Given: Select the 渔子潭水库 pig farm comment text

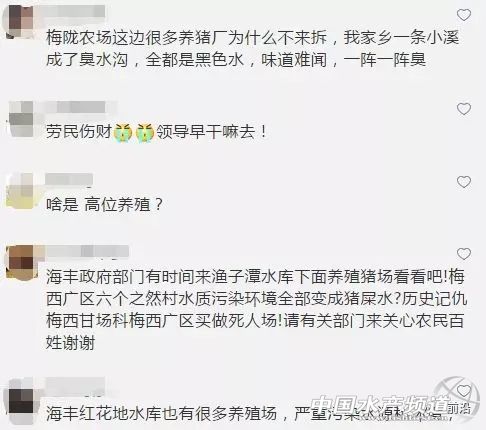Looking at the screenshot, I should tap(256, 310).
